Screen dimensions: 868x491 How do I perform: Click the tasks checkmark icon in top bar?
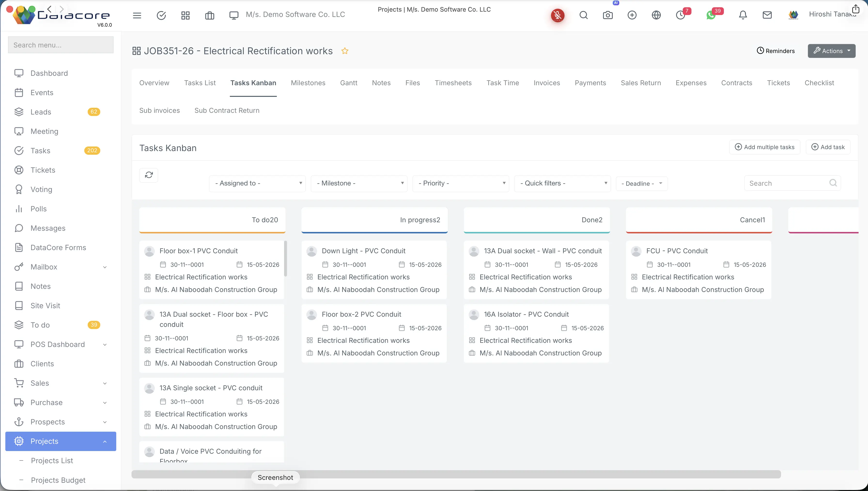point(161,15)
